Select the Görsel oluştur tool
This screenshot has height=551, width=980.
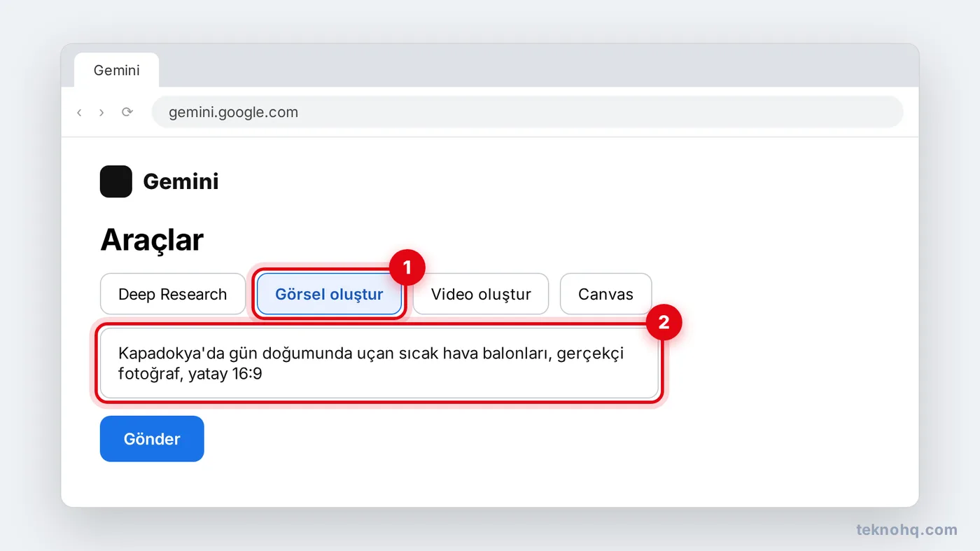click(x=329, y=294)
